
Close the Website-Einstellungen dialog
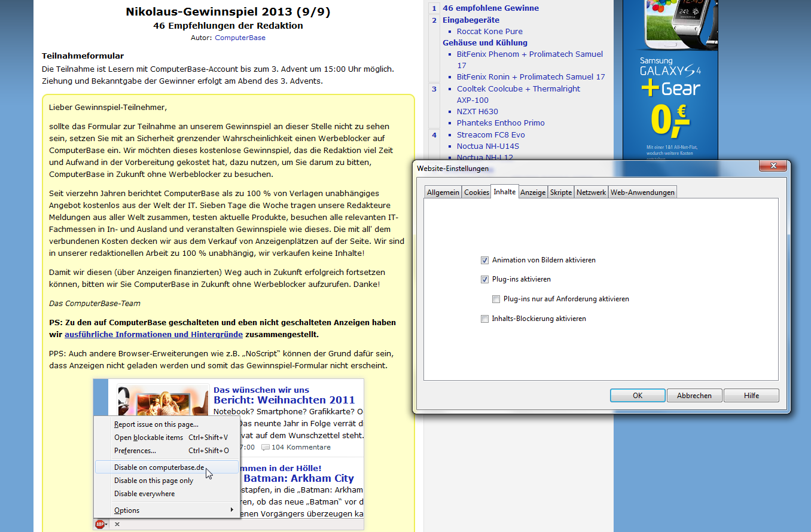773,166
